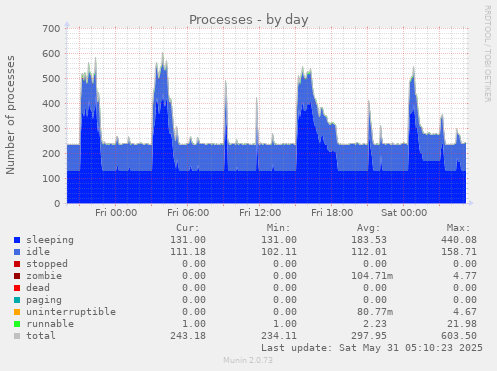The width and height of the screenshot is (497, 371).
Task: Click the 'Max:' column header
Action: pyautogui.click(x=458, y=228)
